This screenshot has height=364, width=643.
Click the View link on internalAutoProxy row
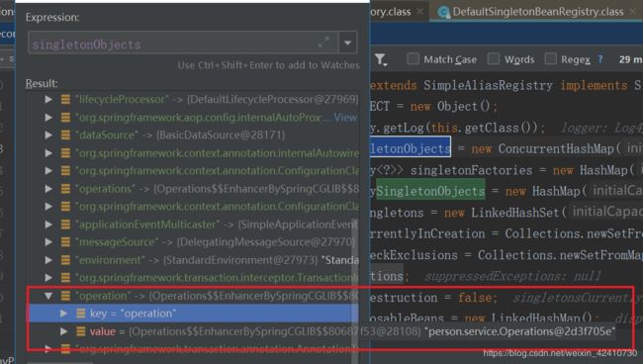coord(345,118)
